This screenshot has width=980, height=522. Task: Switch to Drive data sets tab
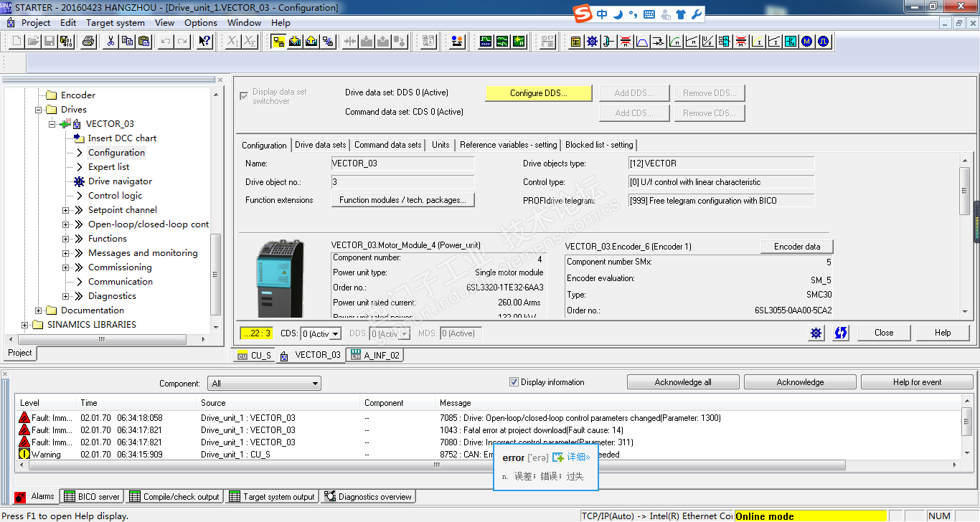click(320, 145)
